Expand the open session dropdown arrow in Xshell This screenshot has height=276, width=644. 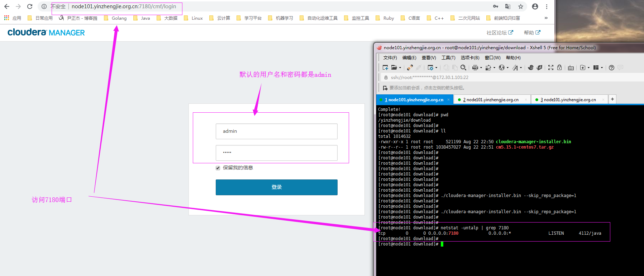tap(400, 68)
